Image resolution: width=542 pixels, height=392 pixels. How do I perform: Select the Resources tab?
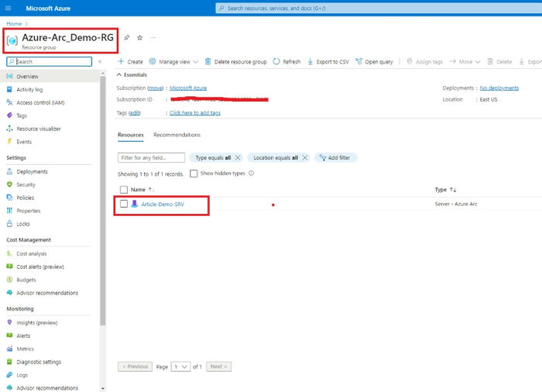point(131,135)
